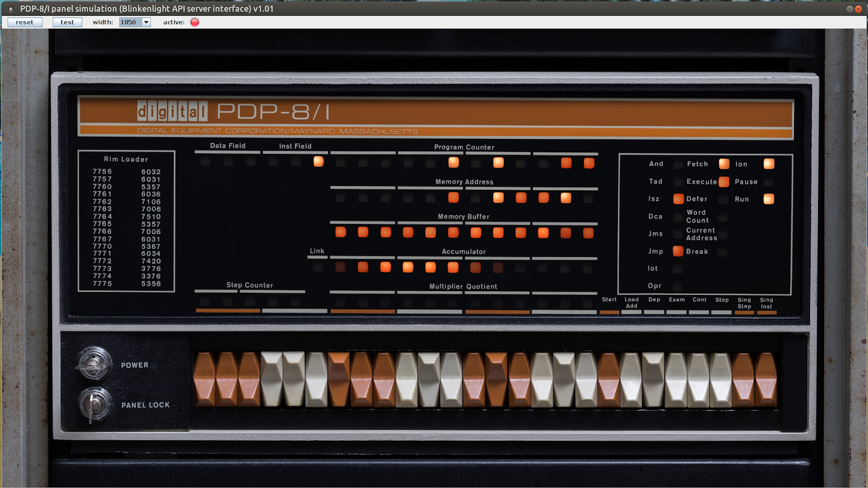Click the Rim Loader address listing

click(x=126, y=222)
